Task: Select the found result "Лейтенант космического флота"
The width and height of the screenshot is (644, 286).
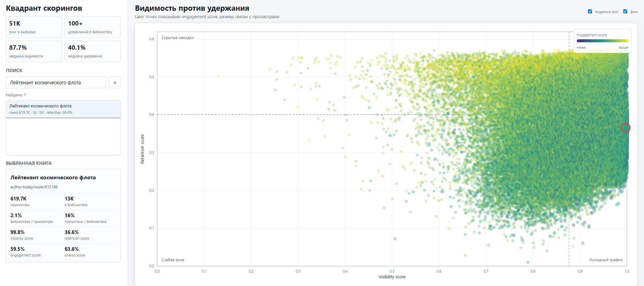Action: point(63,109)
